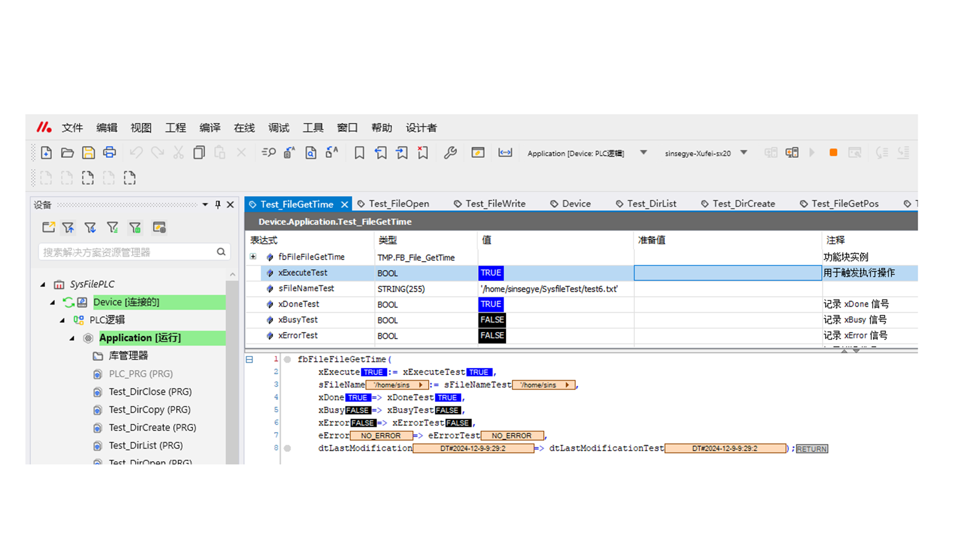The width and height of the screenshot is (980, 551).
Task: Switch to the Test_FileWrite tab
Action: tap(489, 204)
